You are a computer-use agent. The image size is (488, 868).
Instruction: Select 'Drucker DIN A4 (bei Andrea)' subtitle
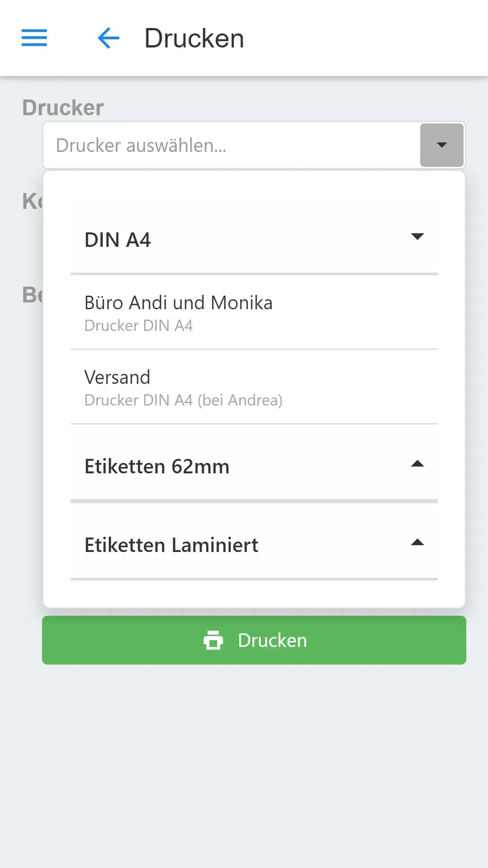click(x=183, y=400)
